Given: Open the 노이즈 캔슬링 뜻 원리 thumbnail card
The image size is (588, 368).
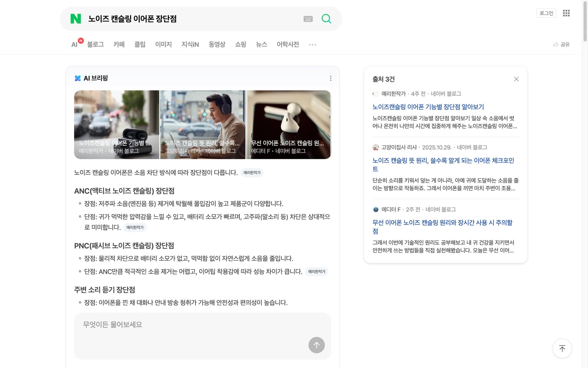Looking at the screenshot, I should click(203, 125).
